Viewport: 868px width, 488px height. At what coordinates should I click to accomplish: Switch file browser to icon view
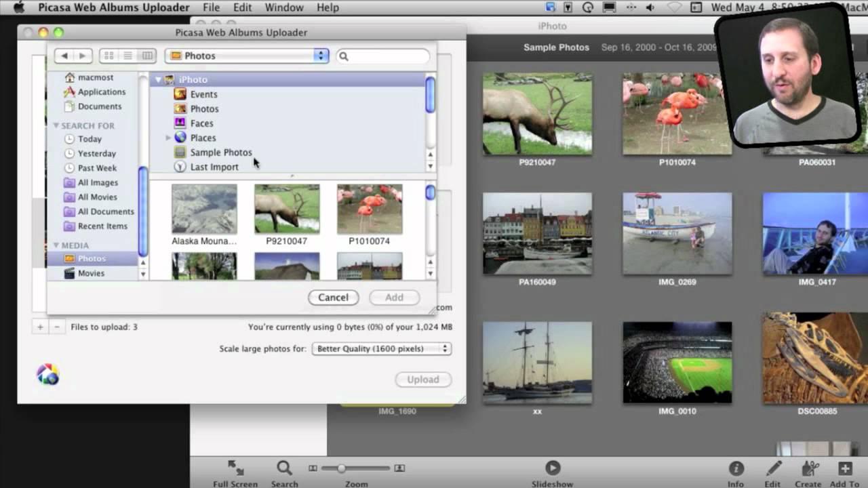pos(108,56)
